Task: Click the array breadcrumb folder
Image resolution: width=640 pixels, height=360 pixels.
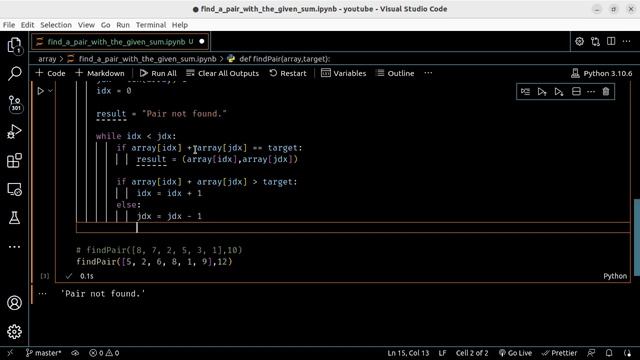Action: tap(47, 59)
